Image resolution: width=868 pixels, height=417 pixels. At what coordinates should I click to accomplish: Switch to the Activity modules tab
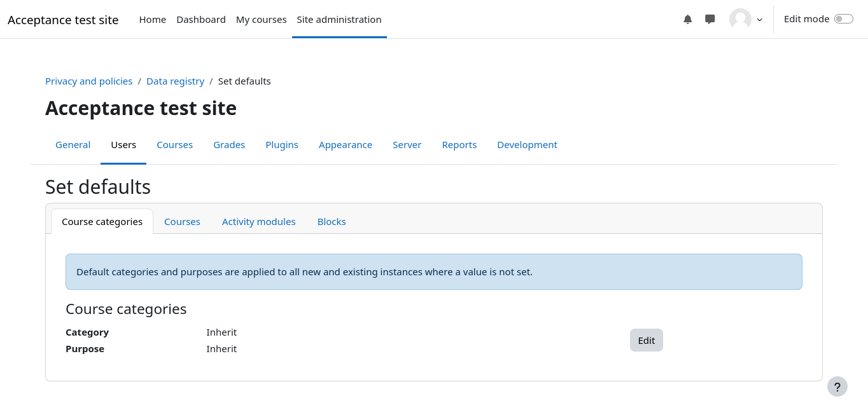258,222
